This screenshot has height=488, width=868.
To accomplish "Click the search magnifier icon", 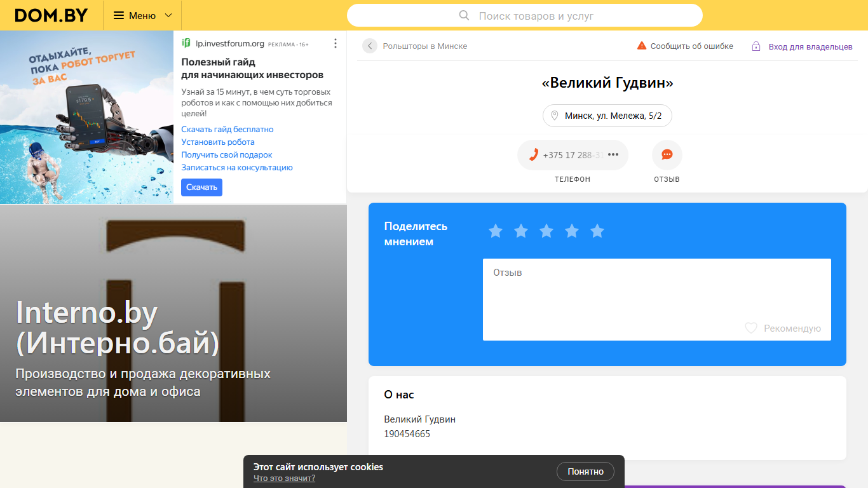I will point(464,15).
